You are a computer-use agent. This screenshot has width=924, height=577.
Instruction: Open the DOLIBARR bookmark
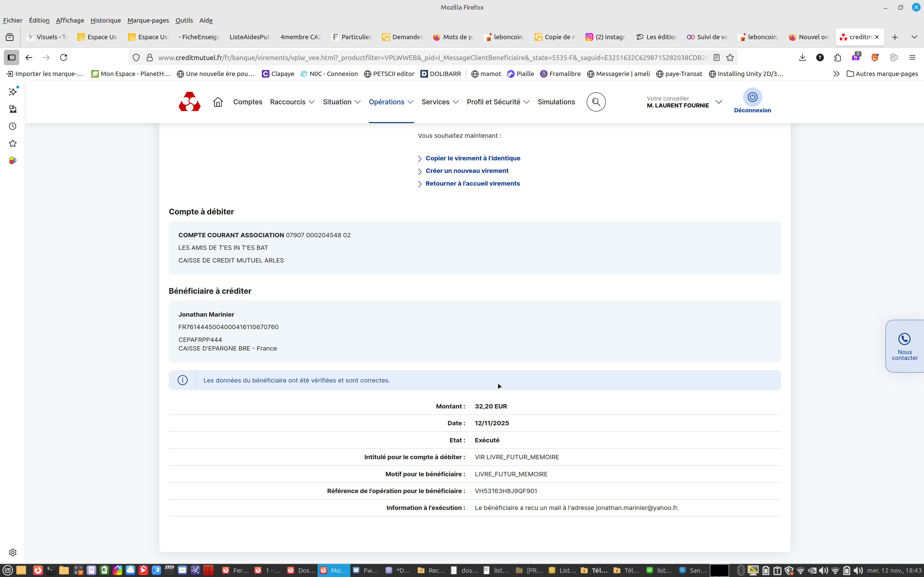pos(441,74)
